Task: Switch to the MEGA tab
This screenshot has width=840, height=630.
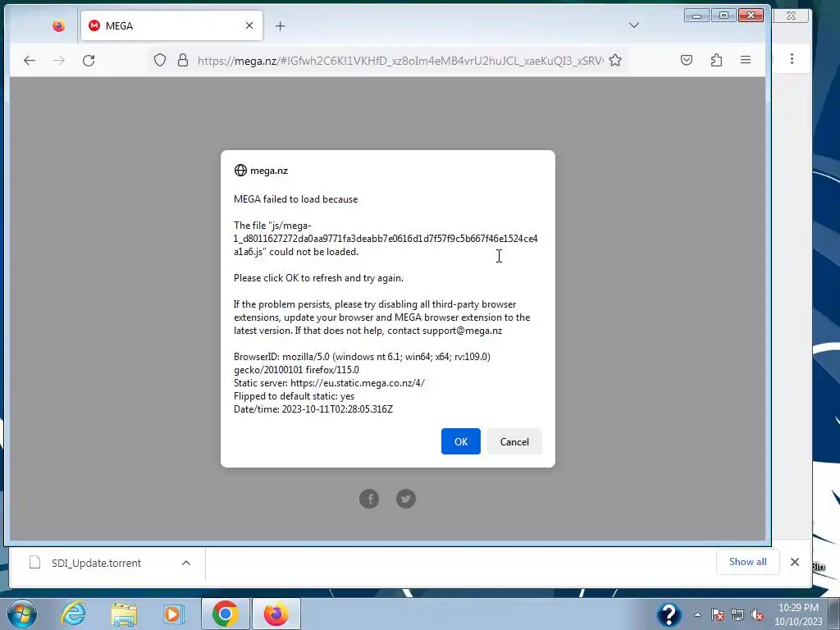Action: point(171,25)
